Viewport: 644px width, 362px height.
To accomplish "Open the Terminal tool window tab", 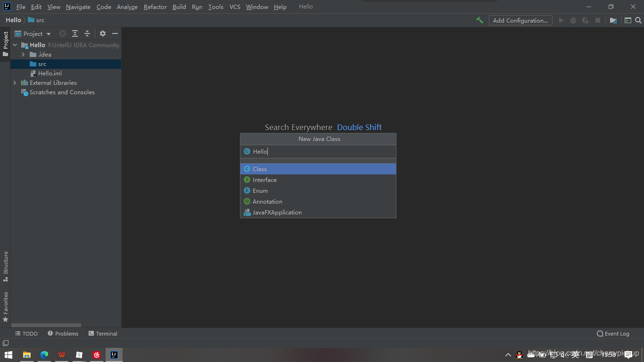I will point(103,333).
